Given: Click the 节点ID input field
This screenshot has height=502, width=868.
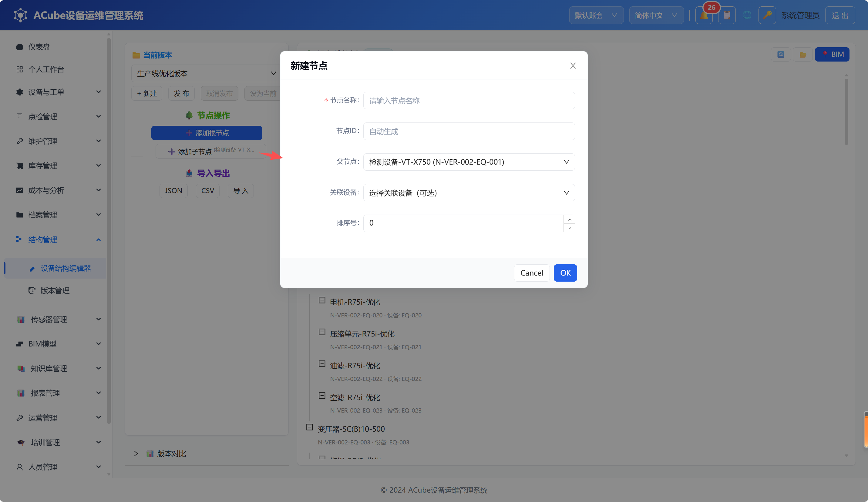Looking at the screenshot, I should point(469,131).
